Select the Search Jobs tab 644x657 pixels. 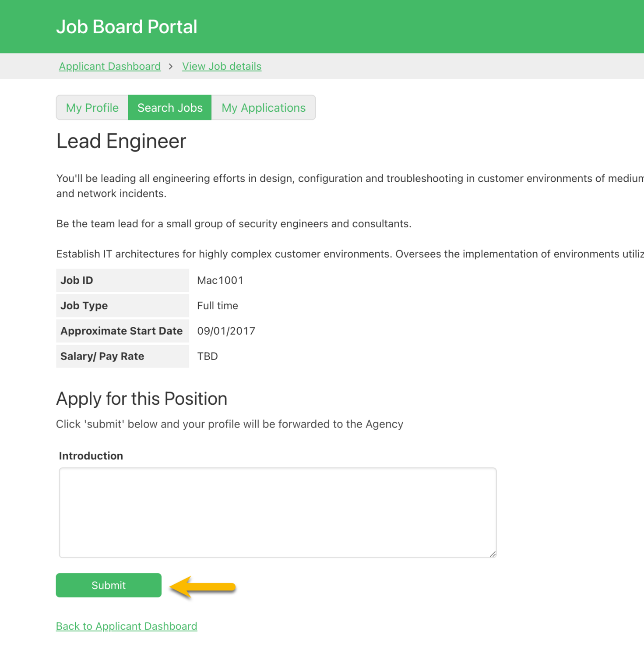170,107
